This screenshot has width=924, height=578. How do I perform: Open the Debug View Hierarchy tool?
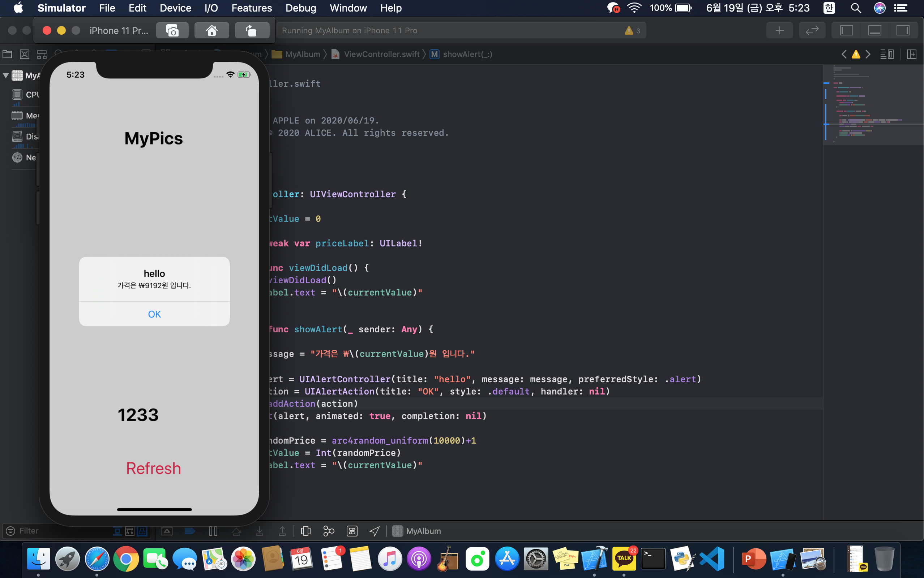pos(305,531)
